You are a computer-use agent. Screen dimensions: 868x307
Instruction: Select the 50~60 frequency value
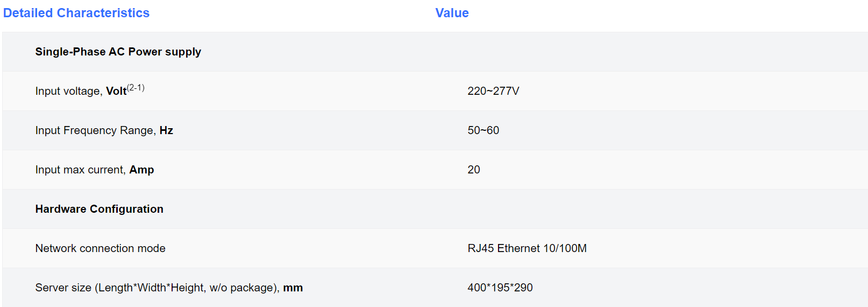(483, 130)
